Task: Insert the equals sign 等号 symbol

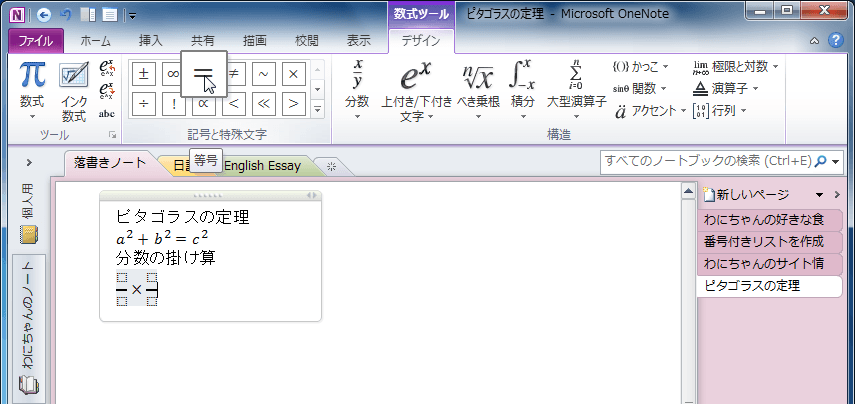Action: 203,74
